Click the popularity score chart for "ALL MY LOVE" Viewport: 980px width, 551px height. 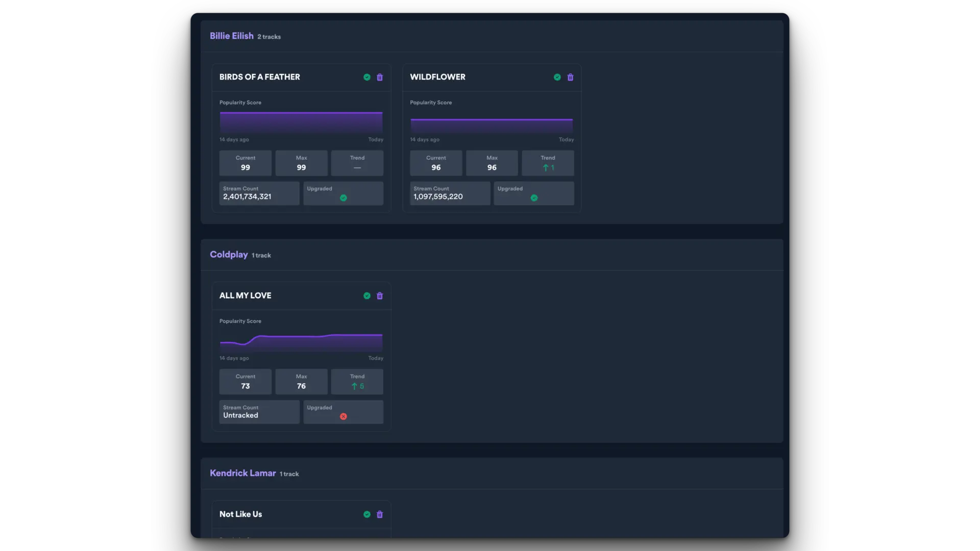click(x=300, y=341)
